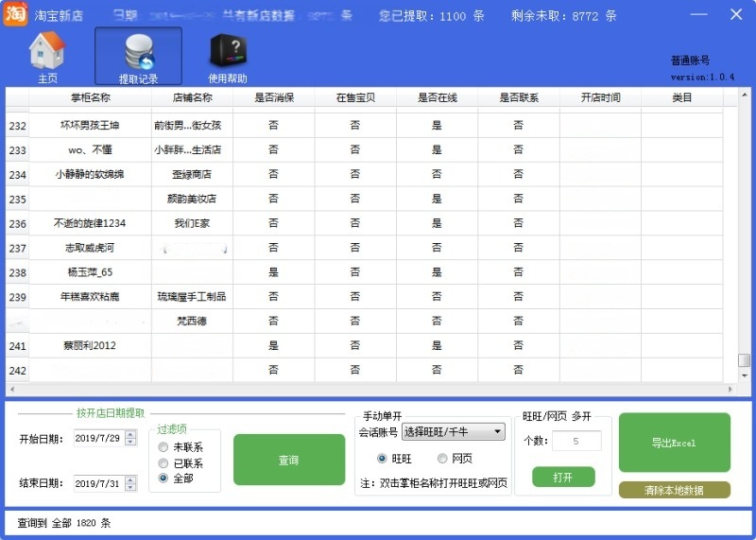This screenshot has width=756, height=540.
Task: Sort by 掌柜名称 column header
Action: pyautogui.click(x=91, y=97)
